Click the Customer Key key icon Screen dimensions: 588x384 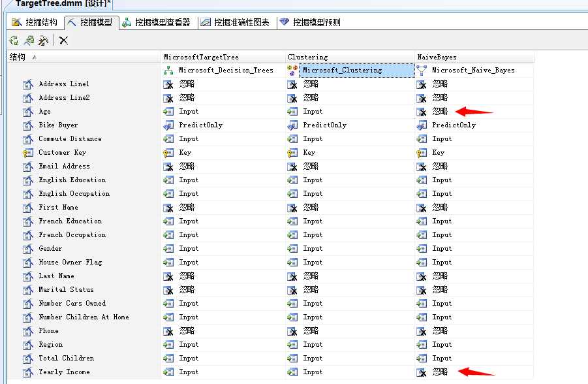click(x=28, y=153)
